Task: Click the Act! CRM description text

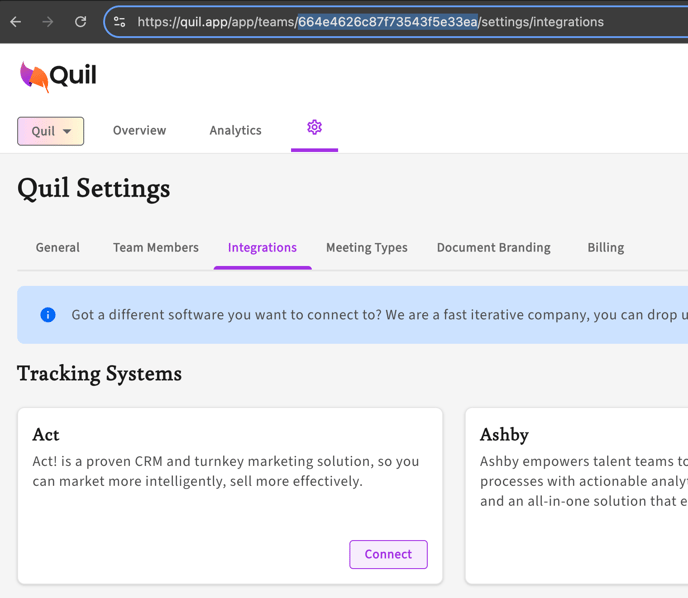Action: point(226,471)
